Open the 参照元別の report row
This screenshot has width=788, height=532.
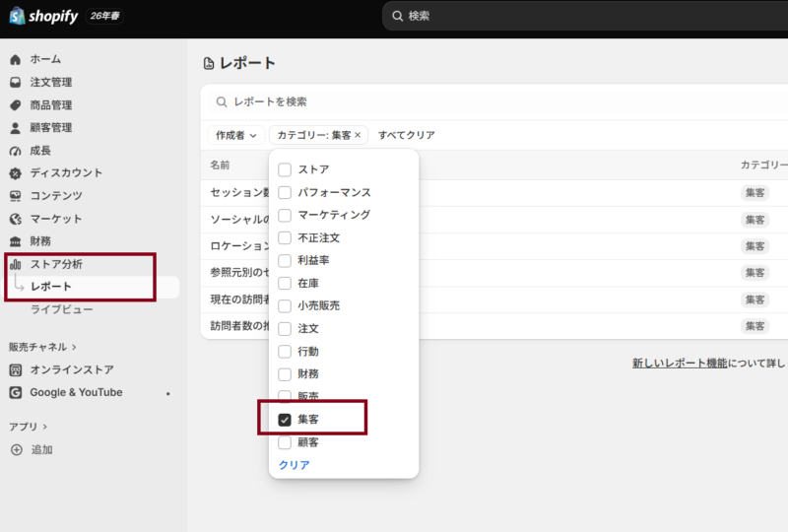coord(494,273)
